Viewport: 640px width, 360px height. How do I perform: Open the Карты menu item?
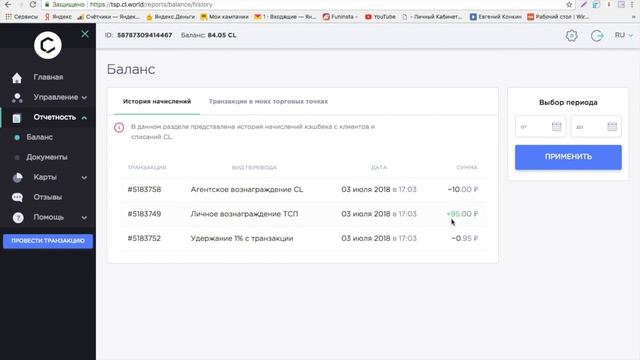click(45, 177)
